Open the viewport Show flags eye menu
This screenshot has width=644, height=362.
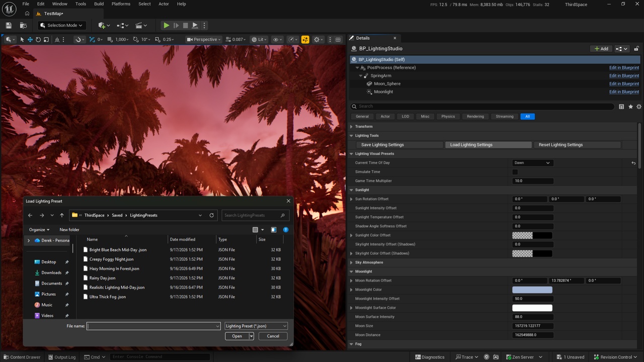pyautogui.click(x=277, y=39)
